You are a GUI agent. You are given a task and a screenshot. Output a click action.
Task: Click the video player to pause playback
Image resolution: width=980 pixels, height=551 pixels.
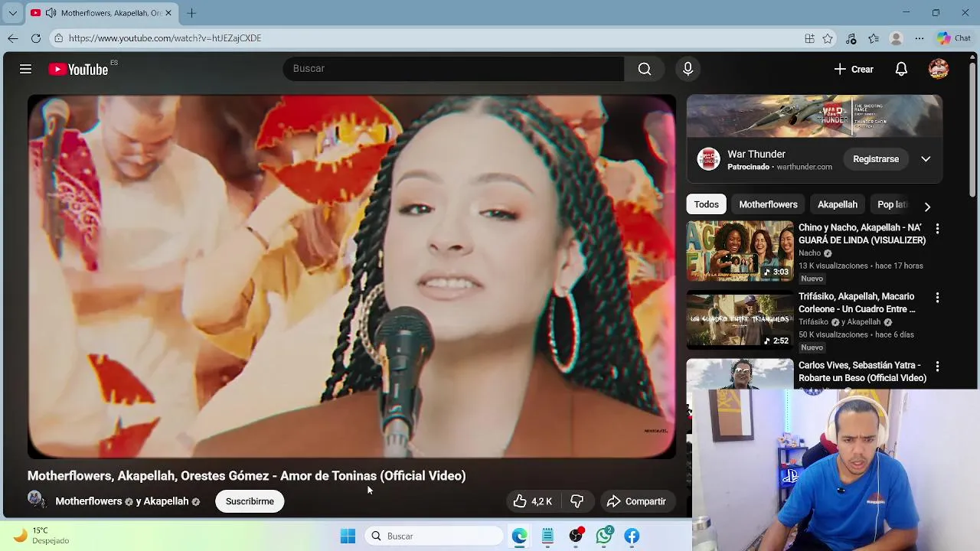(x=351, y=276)
